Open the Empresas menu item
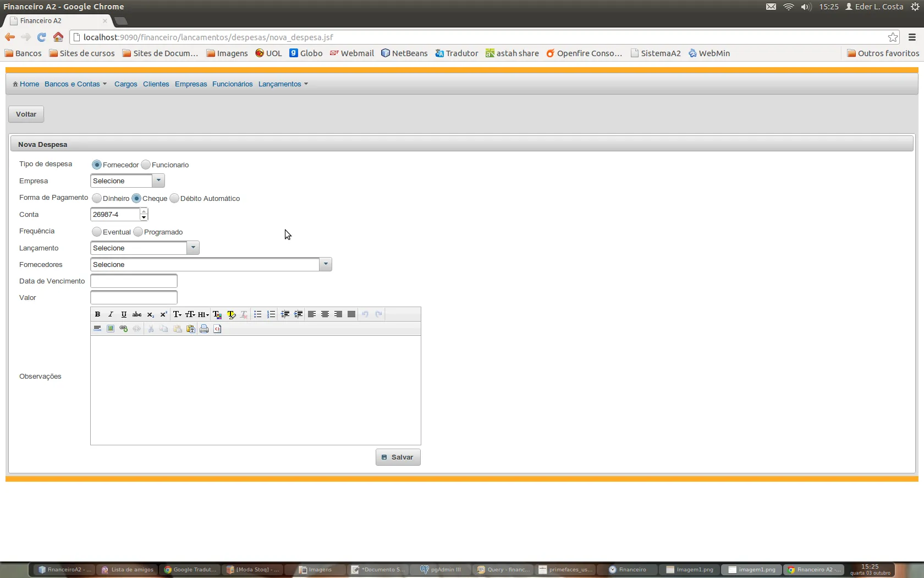924x578 pixels. click(191, 84)
